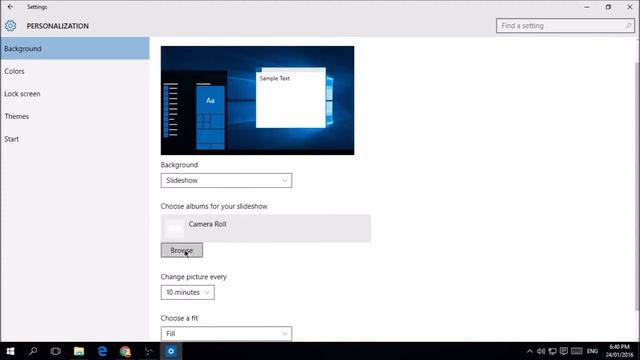Click the ENG language indicator

[x=592, y=351]
